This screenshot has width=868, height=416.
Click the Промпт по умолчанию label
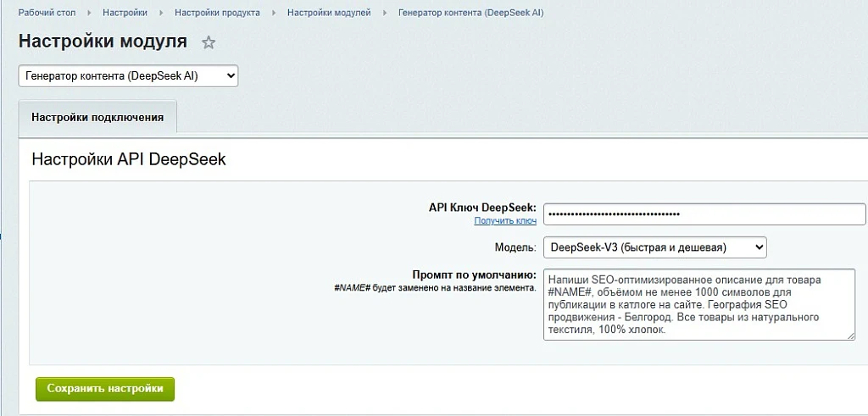pos(475,275)
